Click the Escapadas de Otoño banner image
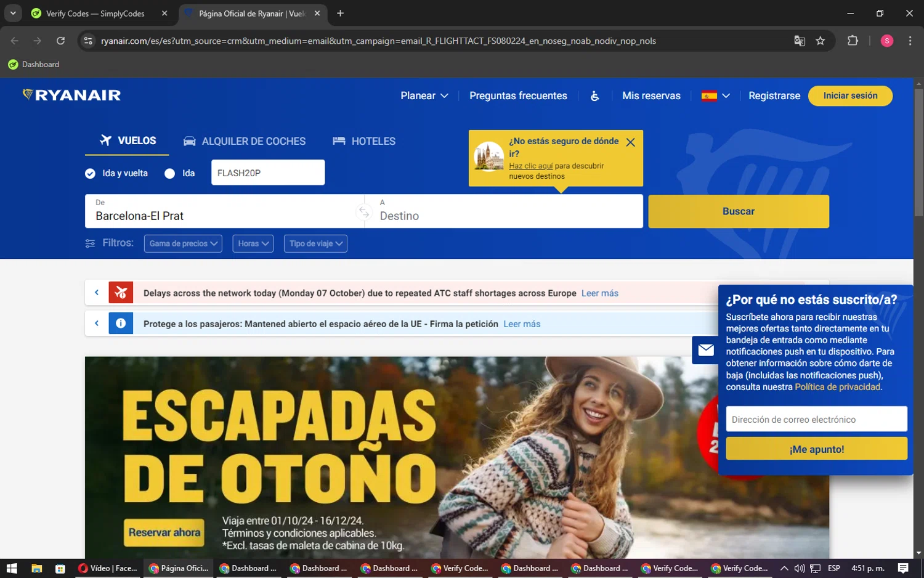This screenshot has height=578, width=924. (x=457, y=457)
